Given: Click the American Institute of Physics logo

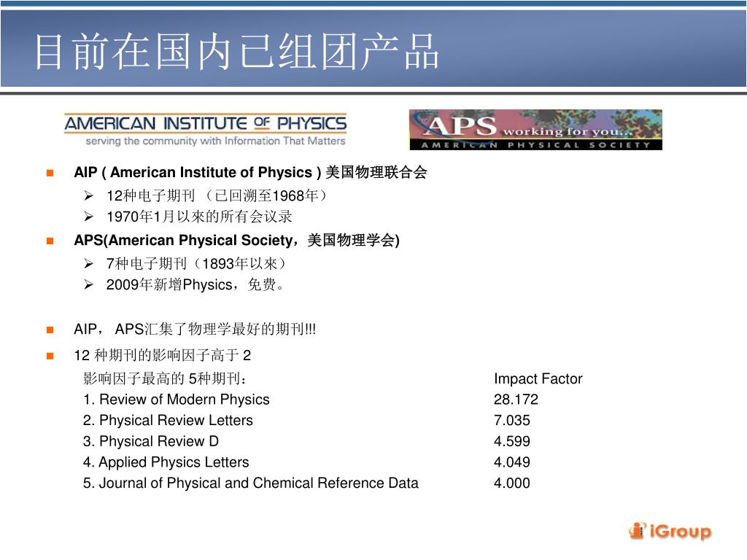Looking at the screenshot, I should (x=205, y=130).
